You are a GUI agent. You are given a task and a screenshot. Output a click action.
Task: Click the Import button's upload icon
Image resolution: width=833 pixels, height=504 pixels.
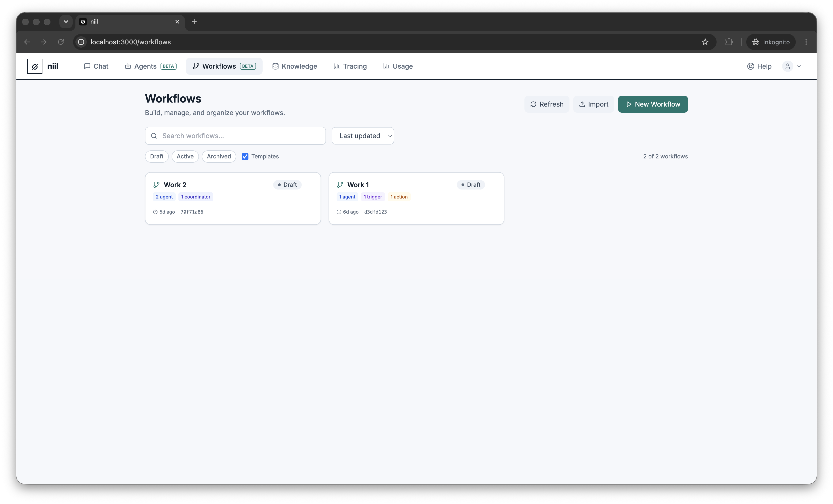tap(582, 104)
